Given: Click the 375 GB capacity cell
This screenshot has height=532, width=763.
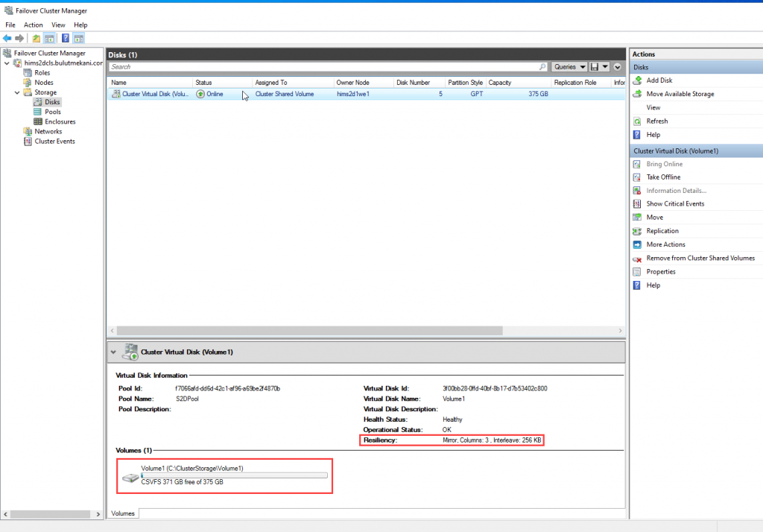Looking at the screenshot, I should (x=538, y=94).
